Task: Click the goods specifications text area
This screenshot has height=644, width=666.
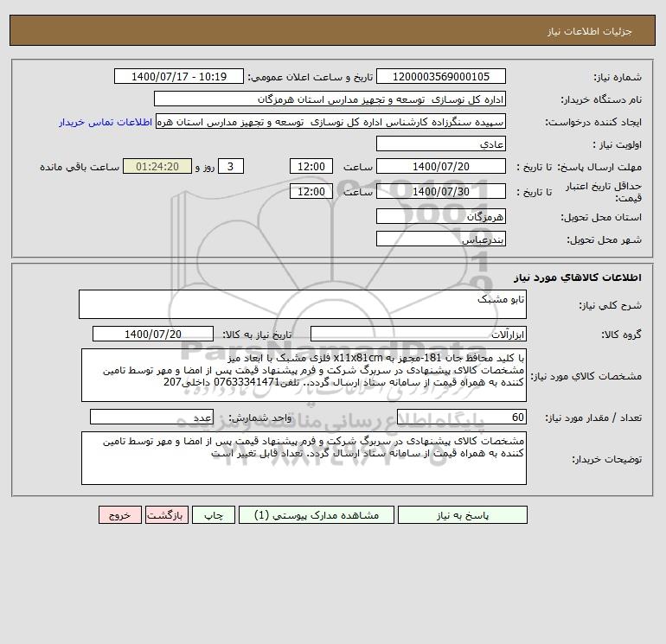Action: [x=304, y=375]
